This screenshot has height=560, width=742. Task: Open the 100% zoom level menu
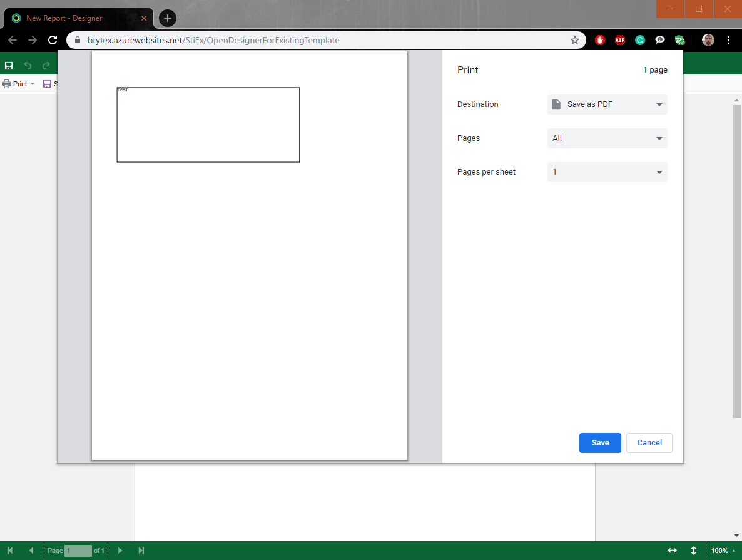723,551
